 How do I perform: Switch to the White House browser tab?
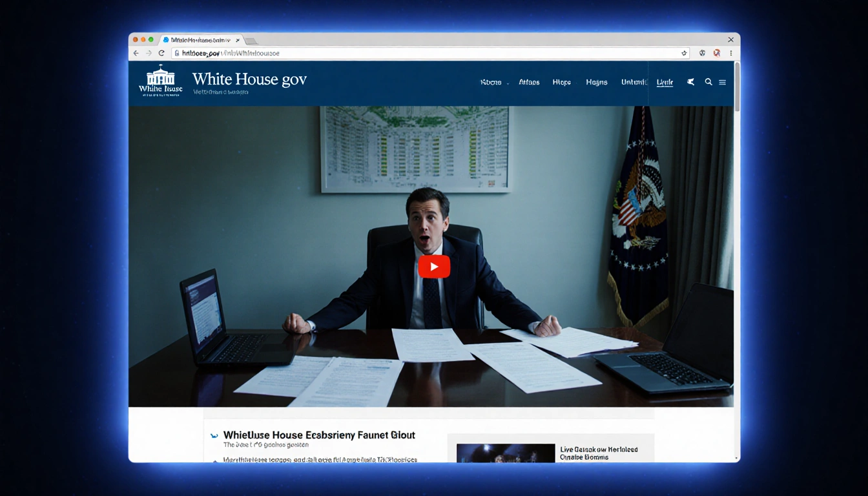[199, 39]
